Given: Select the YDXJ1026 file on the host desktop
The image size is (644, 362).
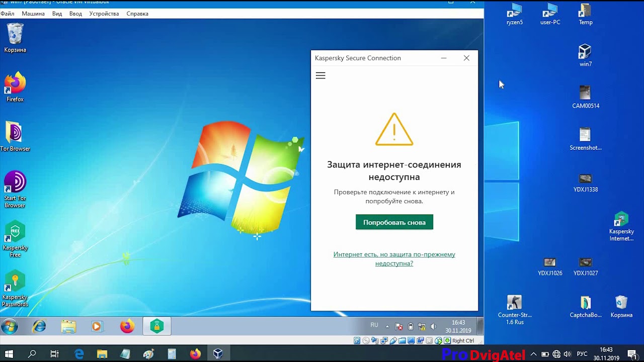Looking at the screenshot, I should (x=550, y=266).
